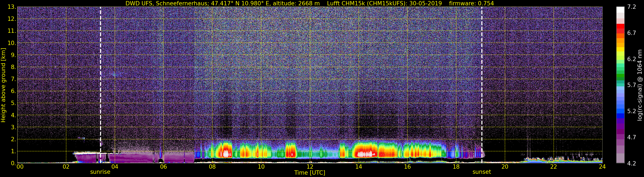The width and height of the screenshot is (644, 177).
Task: Click the time tick label 18
Action: coord(456,167)
